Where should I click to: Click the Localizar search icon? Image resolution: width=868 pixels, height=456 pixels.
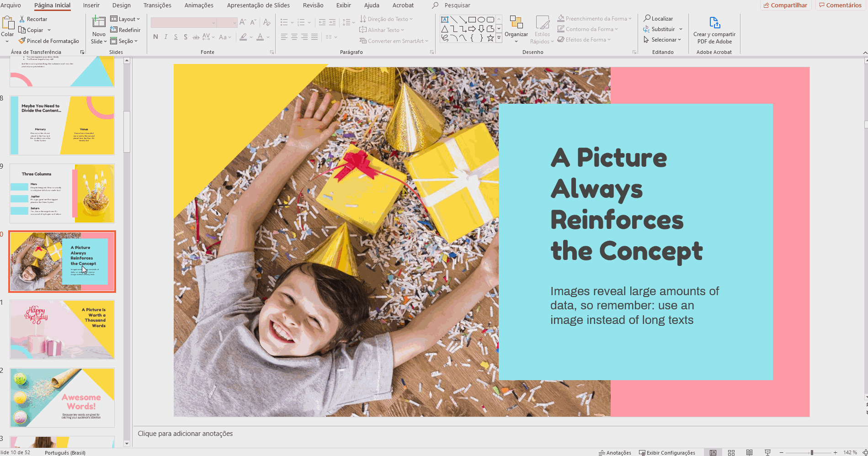pos(647,18)
